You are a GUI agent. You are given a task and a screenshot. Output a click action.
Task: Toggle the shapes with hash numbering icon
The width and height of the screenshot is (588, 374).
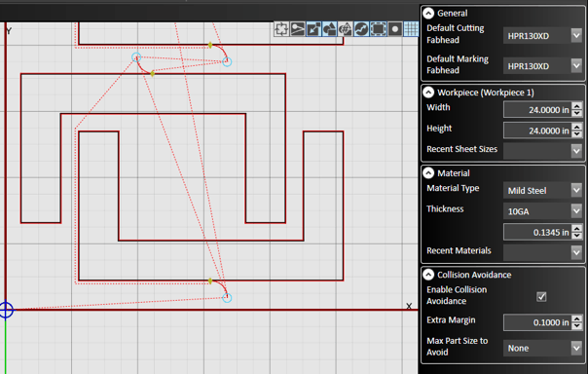point(346,29)
